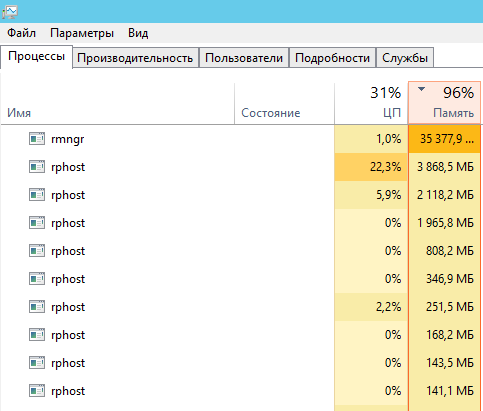Sort by the ЦП column header
This screenshot has height=411, width=483.
pyautogui.click(x=371, y=103)
